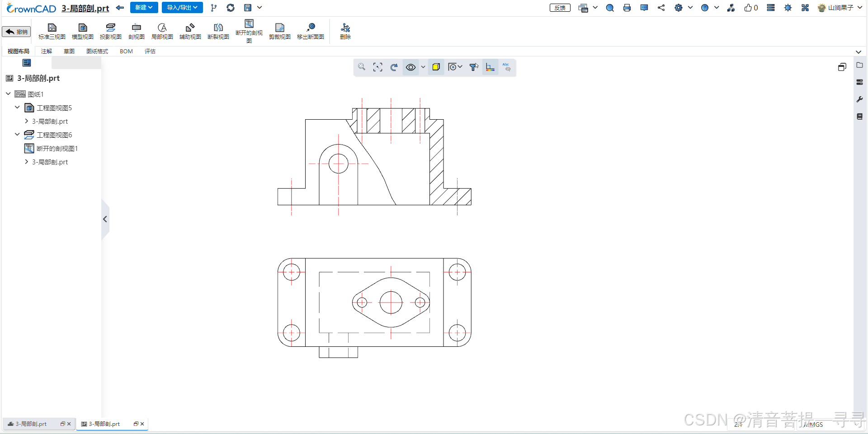The image size is (868, 434).
Task: Open the settings gear dropdown arrow
Action: (x=690, y=8)
